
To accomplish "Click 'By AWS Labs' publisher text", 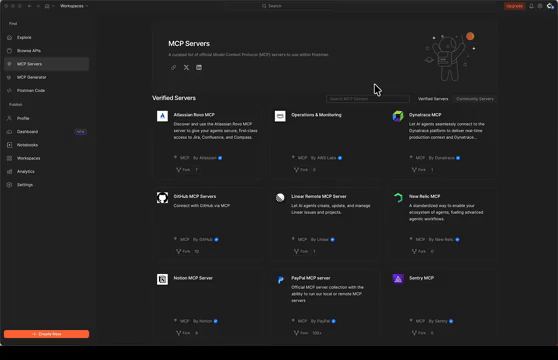I will (x=323, y=158).
